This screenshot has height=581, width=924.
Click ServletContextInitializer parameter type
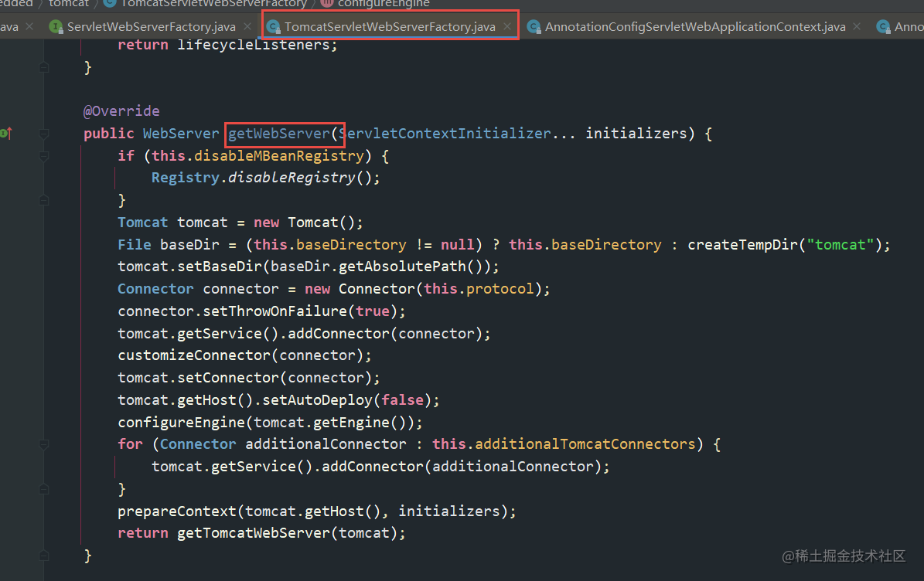(445, 134)
